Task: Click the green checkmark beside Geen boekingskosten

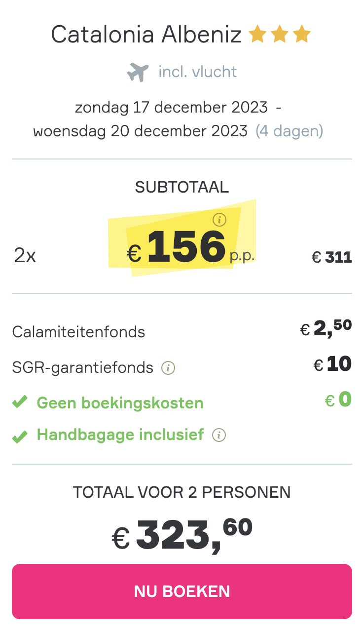Action: [20, 403]
